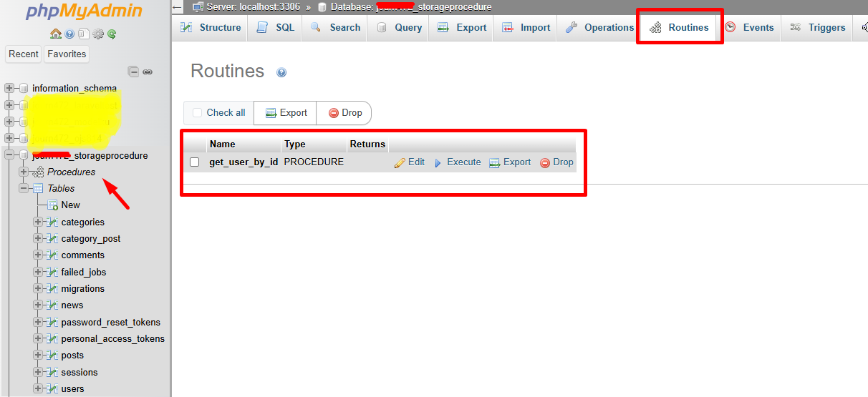
Task: Click the Edit pencil icon for get_user_by_id
Action: click(400, 162)
